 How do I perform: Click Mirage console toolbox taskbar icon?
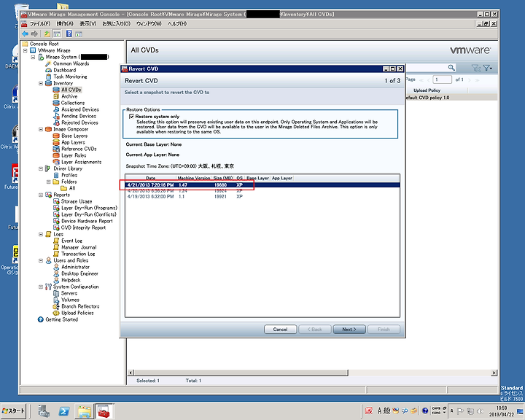[x=104, y=411]
